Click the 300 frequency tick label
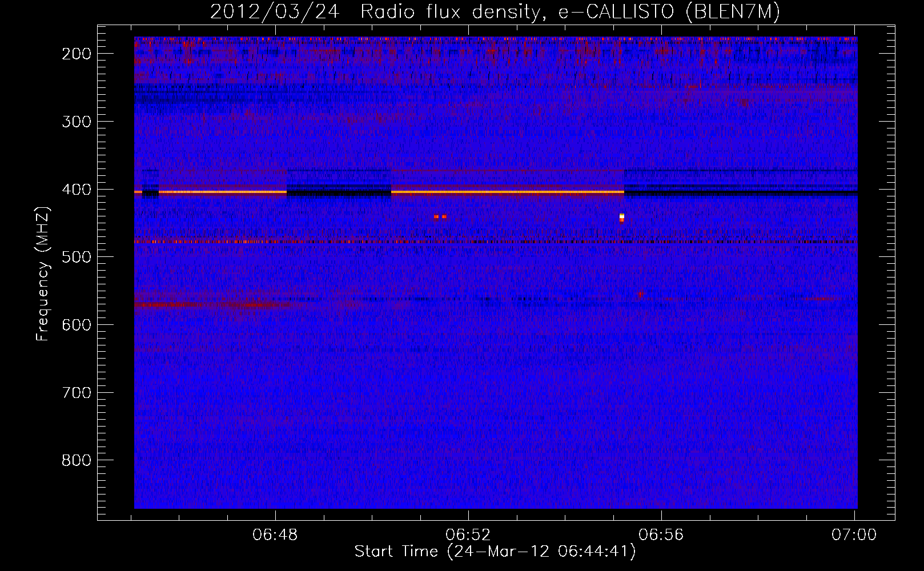The height and width of the screenshot is (571, 924). pos(77,122)
